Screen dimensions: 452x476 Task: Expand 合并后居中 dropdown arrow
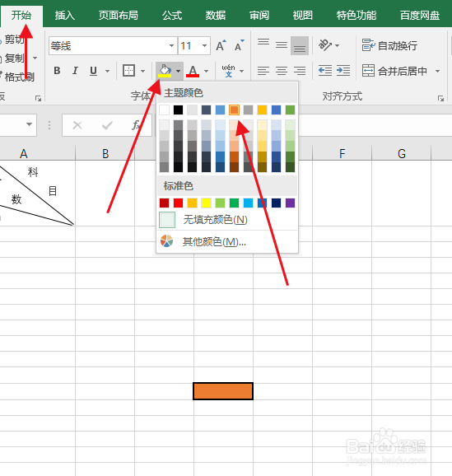pyautogui.click(x=437, y=71)
